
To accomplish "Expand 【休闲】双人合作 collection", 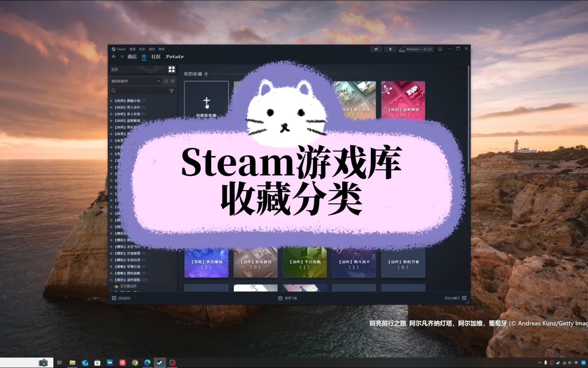I will pyautogui.click(x=111, y=107).
